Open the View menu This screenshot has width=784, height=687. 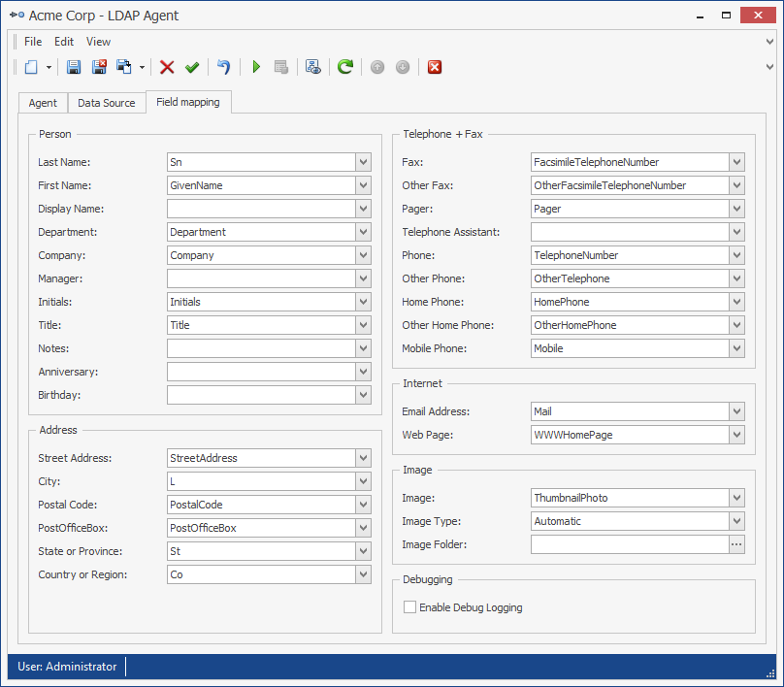point(98,42)
